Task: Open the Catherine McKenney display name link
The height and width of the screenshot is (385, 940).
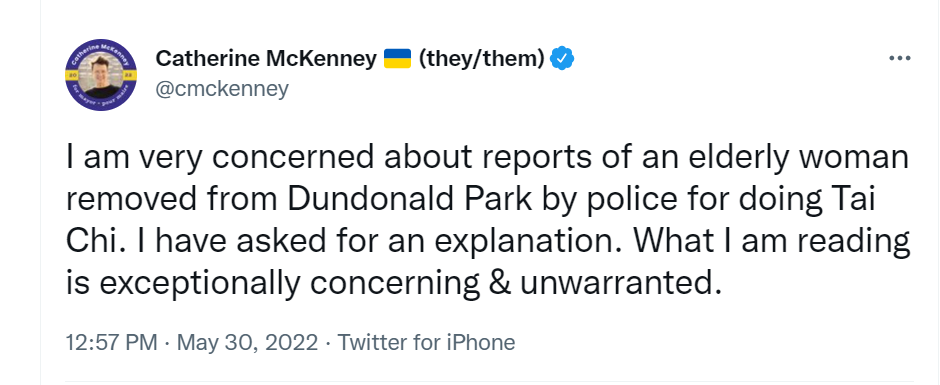Action: pos(266,58)
